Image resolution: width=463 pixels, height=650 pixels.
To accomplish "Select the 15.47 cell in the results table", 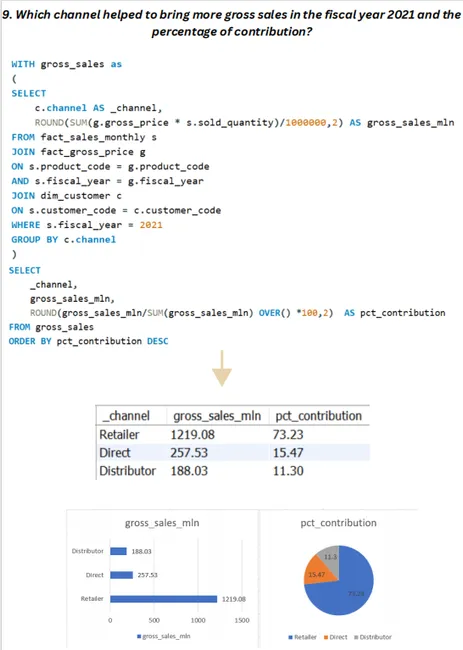I will pos(288,453).
